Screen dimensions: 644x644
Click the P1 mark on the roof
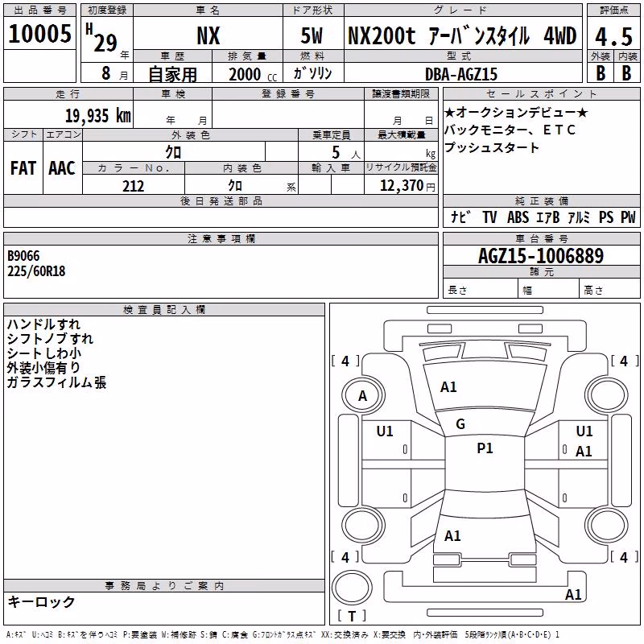click(x=485, y=448)
